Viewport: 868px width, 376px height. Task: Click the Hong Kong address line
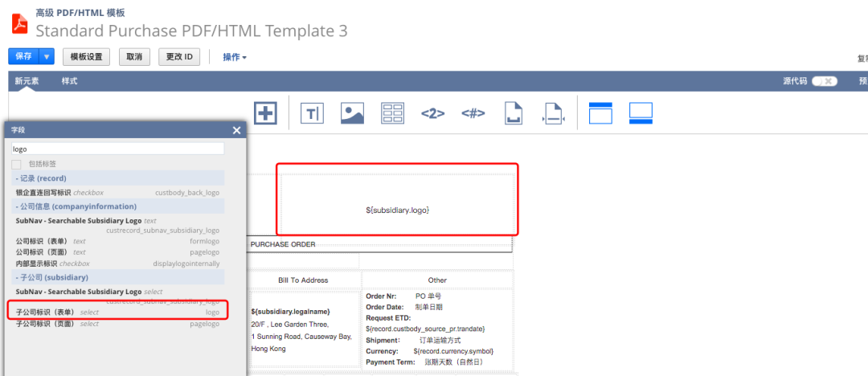[268, 349]
